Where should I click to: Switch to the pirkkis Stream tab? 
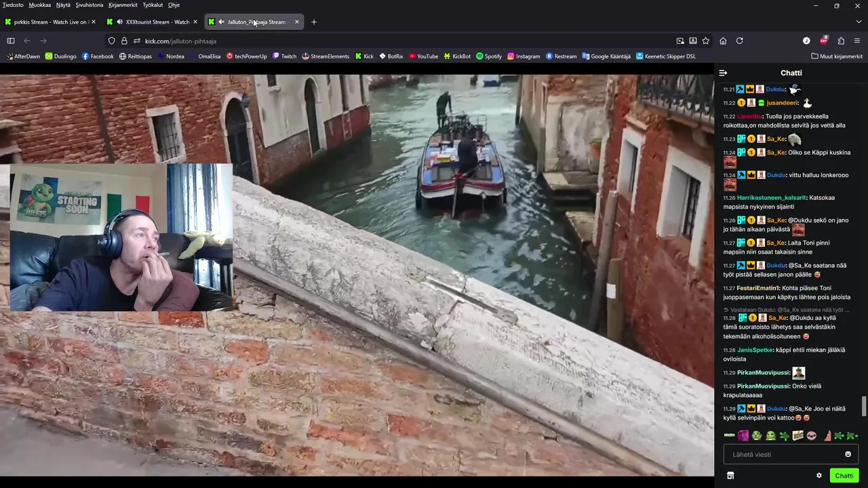(50, 22)
